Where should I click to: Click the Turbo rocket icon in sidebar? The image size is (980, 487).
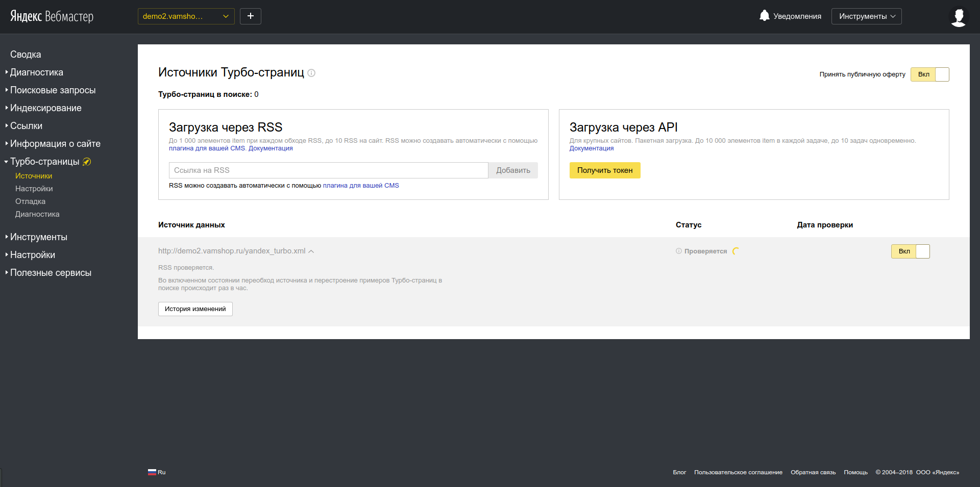coord(87,162)
